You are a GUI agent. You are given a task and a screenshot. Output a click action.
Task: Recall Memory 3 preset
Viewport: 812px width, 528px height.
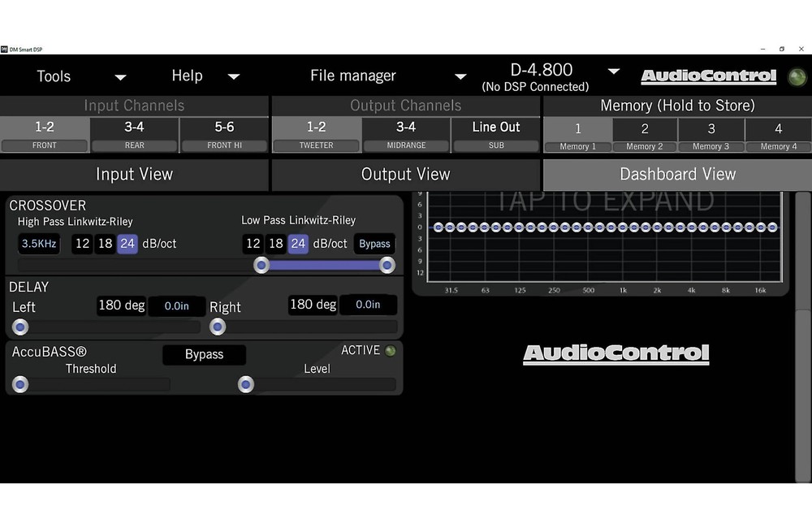pos(711,136)
